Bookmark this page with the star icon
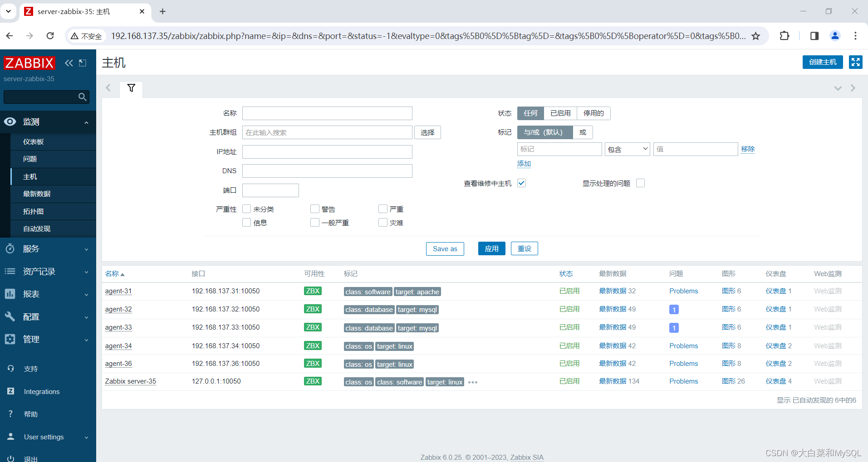 [755, 36]
